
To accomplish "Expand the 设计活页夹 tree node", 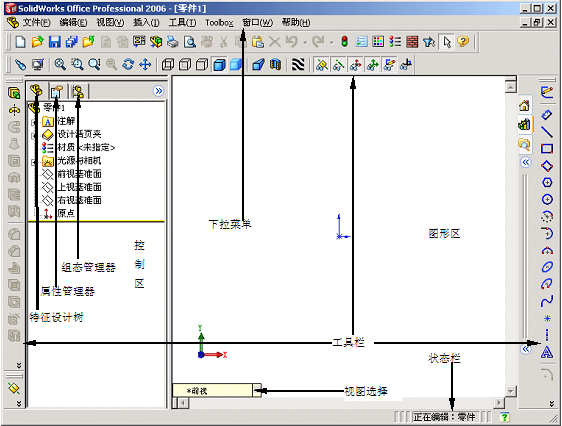I will 34,135.
